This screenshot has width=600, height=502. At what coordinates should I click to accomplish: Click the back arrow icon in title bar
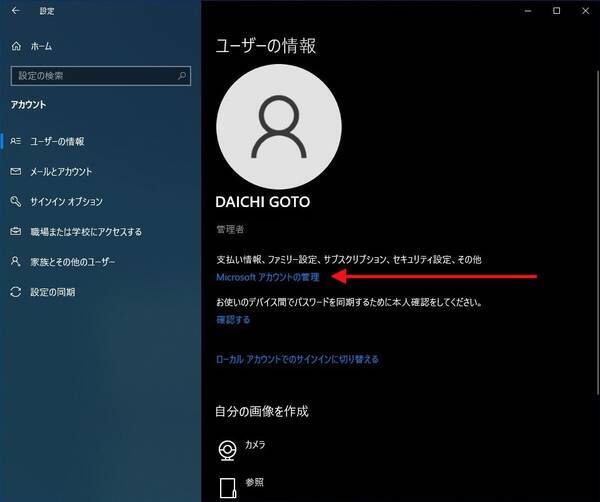(x=15, y=11)
